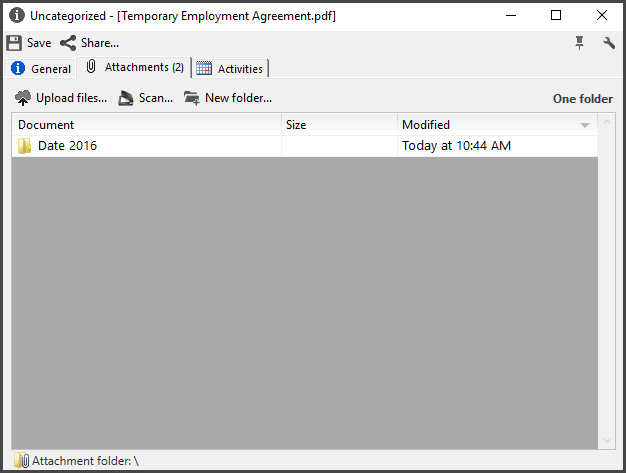Sort by the Size column header
This screenshot has height=473, width=626.
(339, 125)
